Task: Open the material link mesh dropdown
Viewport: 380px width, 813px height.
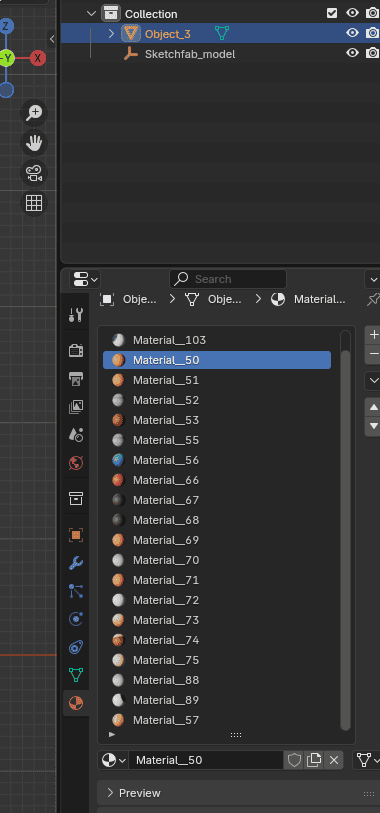Action: pyautogui.click(x=367, y=760)
